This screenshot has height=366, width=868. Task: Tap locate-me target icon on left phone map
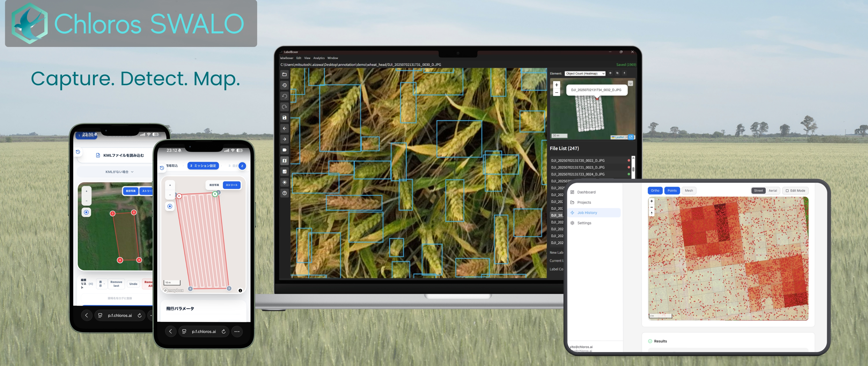tap(87, 212)
